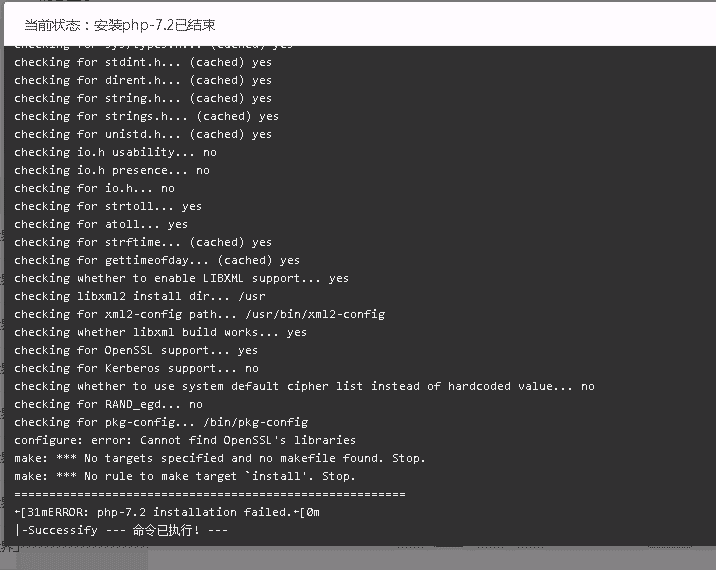The width and height of the screenshot is (716, 570).
Task: Click the status header about php-7.2 installation
Action: (x=120, y=25)
